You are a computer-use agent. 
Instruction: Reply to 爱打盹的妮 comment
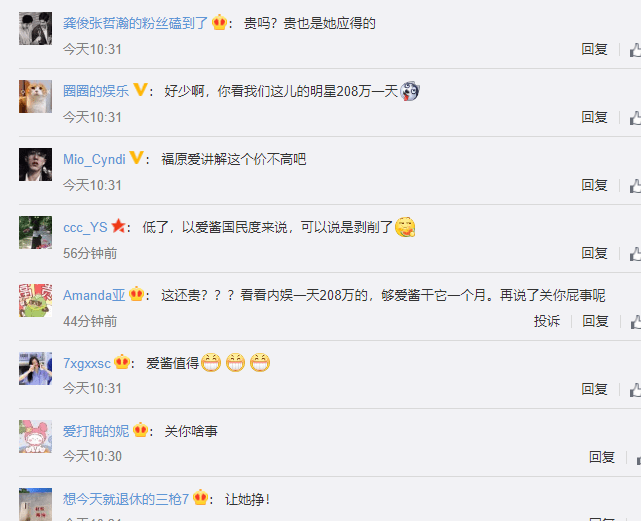click(x=602, y=457)
